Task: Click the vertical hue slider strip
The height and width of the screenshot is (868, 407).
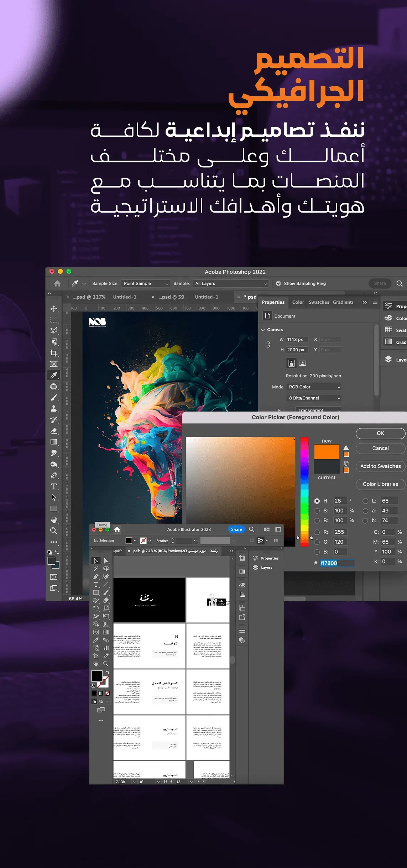Action: (304, 492)
